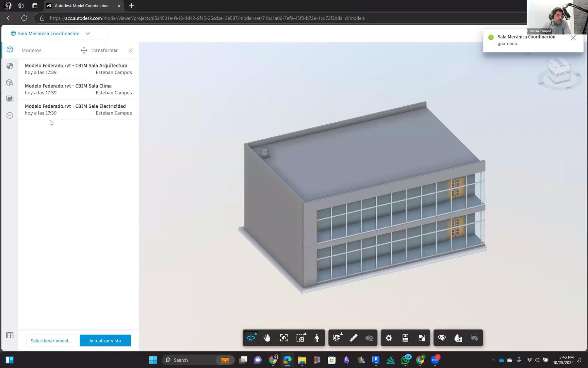Select the Zoom window tool
The height and width of the screenshot is (368, 588).
300,338
